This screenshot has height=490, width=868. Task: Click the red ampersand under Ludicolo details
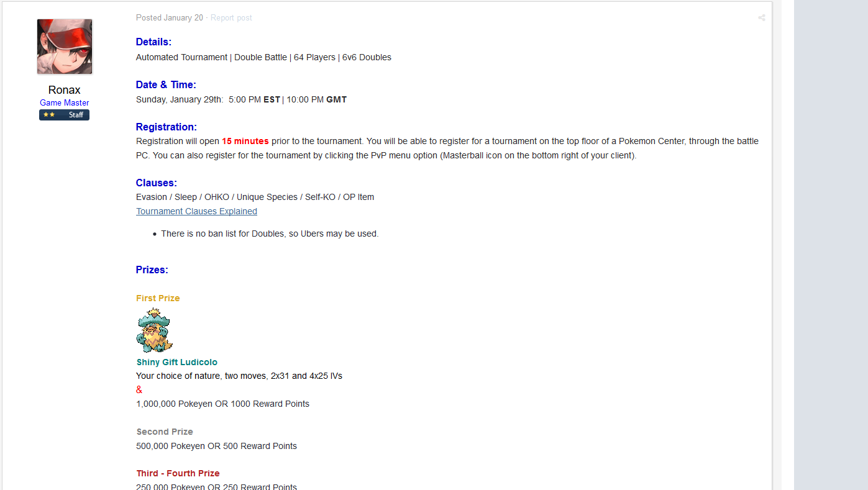coord(139,390)
